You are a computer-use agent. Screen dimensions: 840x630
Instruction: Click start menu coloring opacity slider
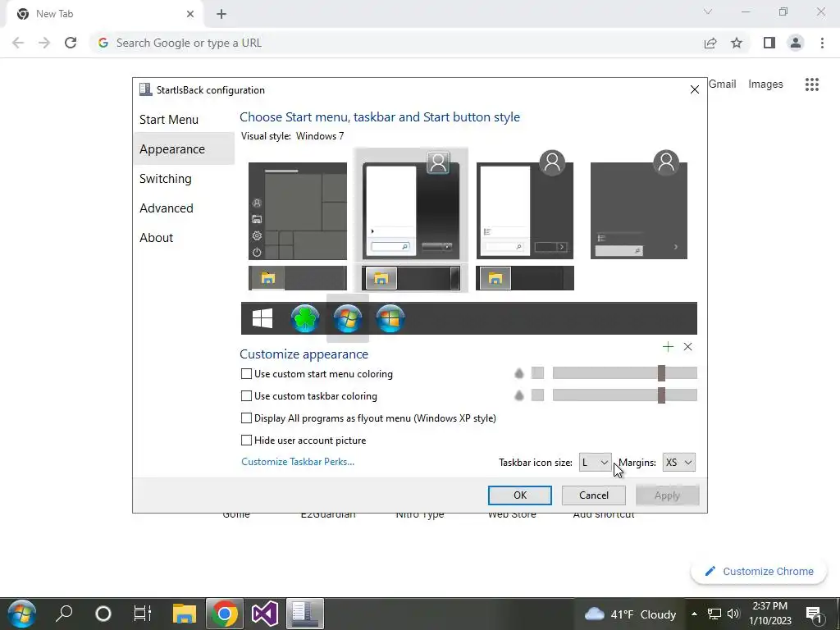click(624, 373)
